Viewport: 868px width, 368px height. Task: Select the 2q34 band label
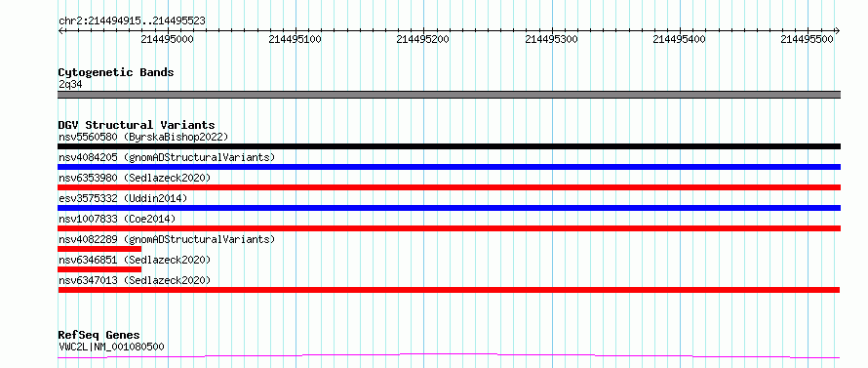70,84
